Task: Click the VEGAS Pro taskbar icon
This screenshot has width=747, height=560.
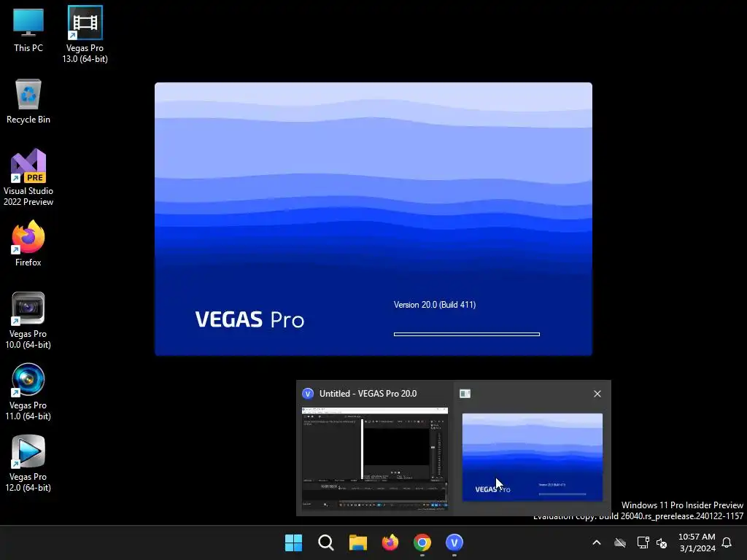Action: [454, 542]
